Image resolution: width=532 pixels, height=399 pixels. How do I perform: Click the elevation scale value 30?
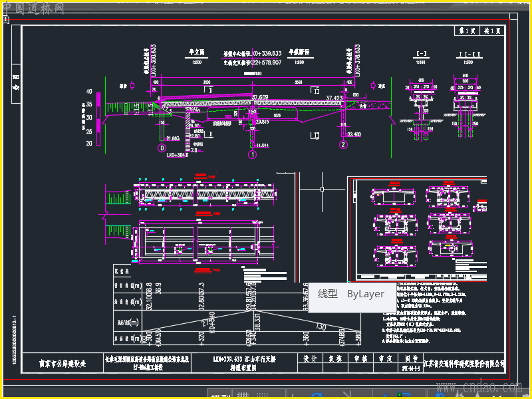click(89, 118)
